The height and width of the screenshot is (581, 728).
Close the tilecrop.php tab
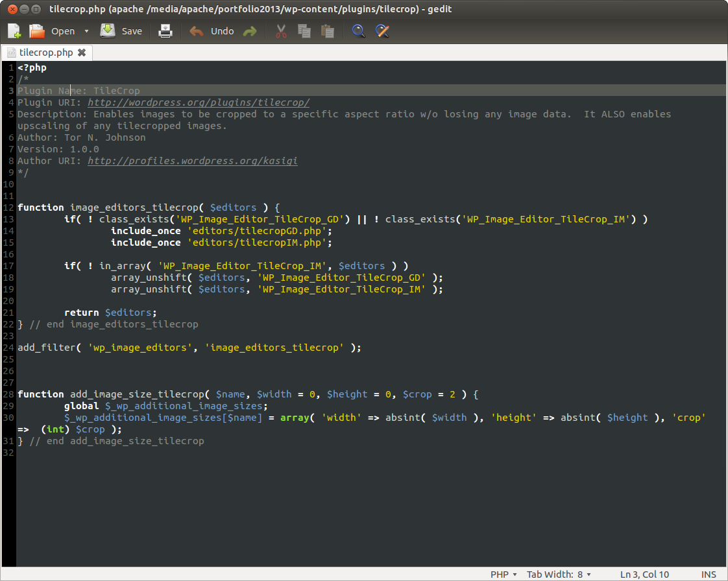tap(82, 53)
